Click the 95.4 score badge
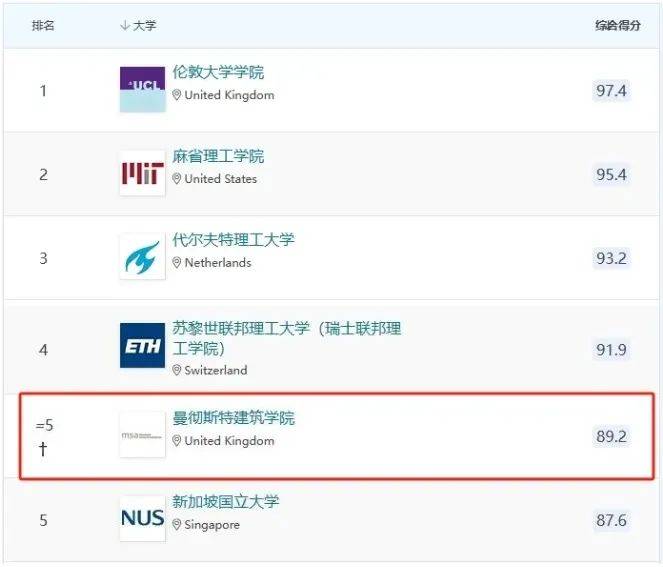The width and height of the screenshot is (663, 567). 611,174
